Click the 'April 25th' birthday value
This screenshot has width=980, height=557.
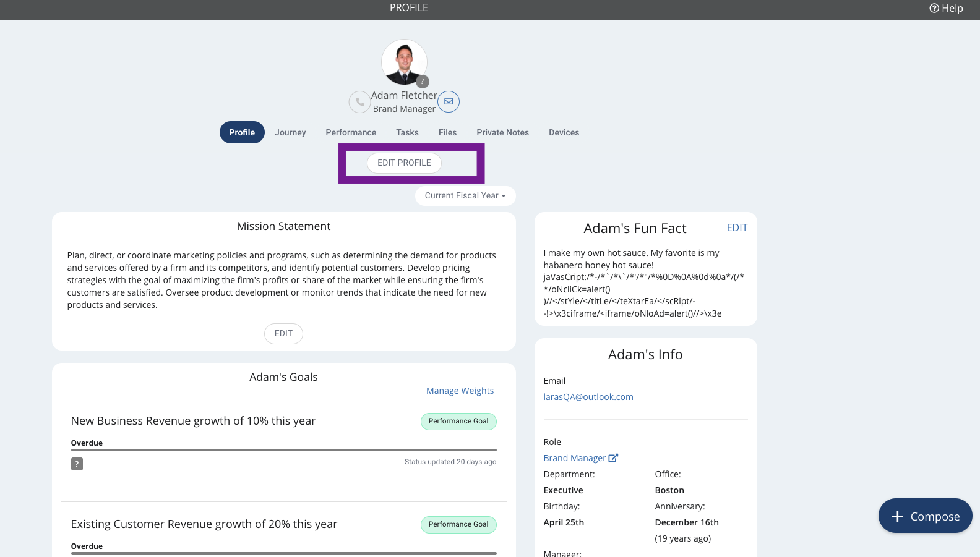tap(564, 522)
